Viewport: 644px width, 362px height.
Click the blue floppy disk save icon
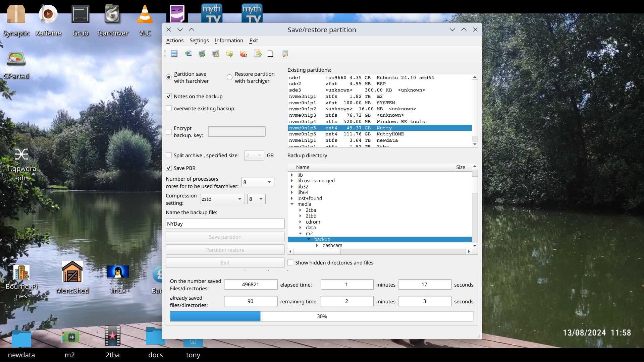pyautogui.click(x=174, y=54)
